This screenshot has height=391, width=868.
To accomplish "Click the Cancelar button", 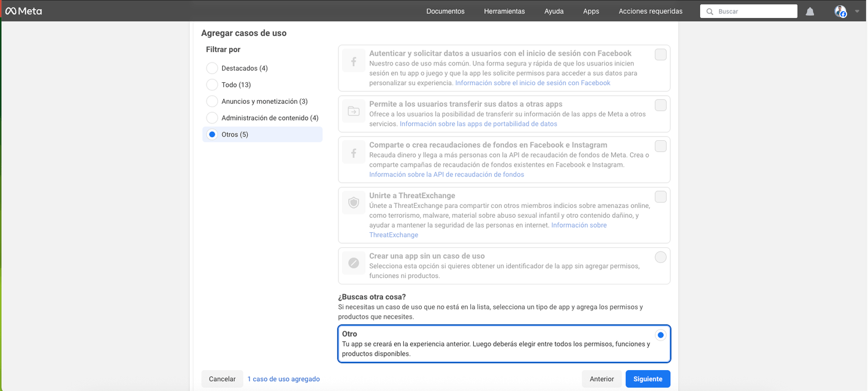I will tap(222, 379).
